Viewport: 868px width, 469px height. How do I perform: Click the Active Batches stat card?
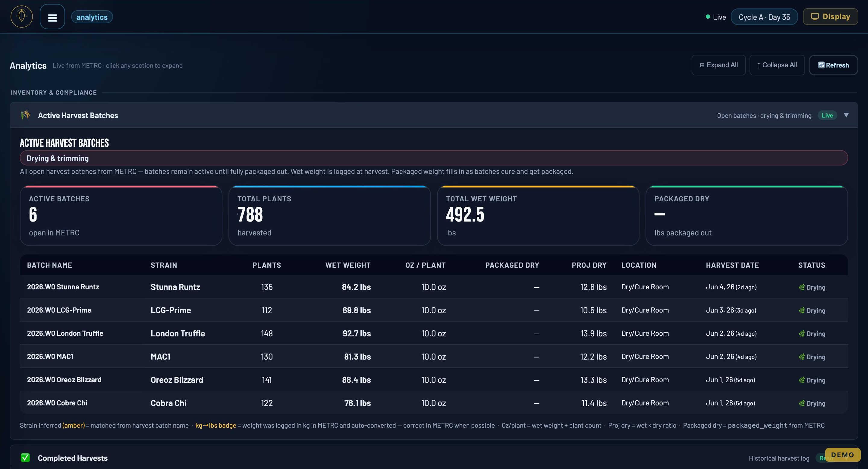[x=121, y=216]
